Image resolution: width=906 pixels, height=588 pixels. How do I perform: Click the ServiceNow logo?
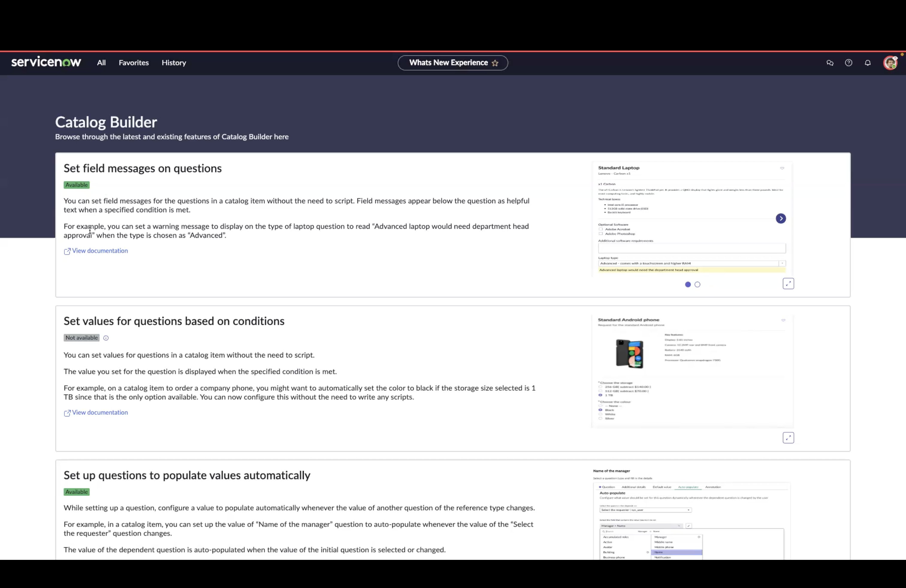click(46, 62)
